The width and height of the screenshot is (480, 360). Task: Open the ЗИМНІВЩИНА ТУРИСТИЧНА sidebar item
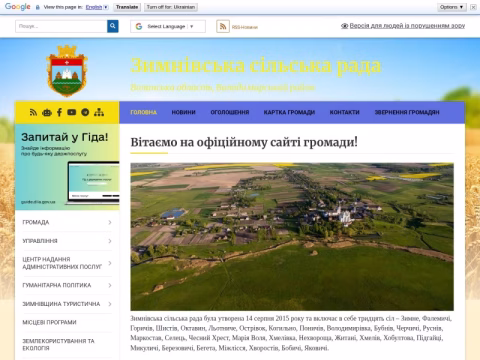[x=61, y=304]
